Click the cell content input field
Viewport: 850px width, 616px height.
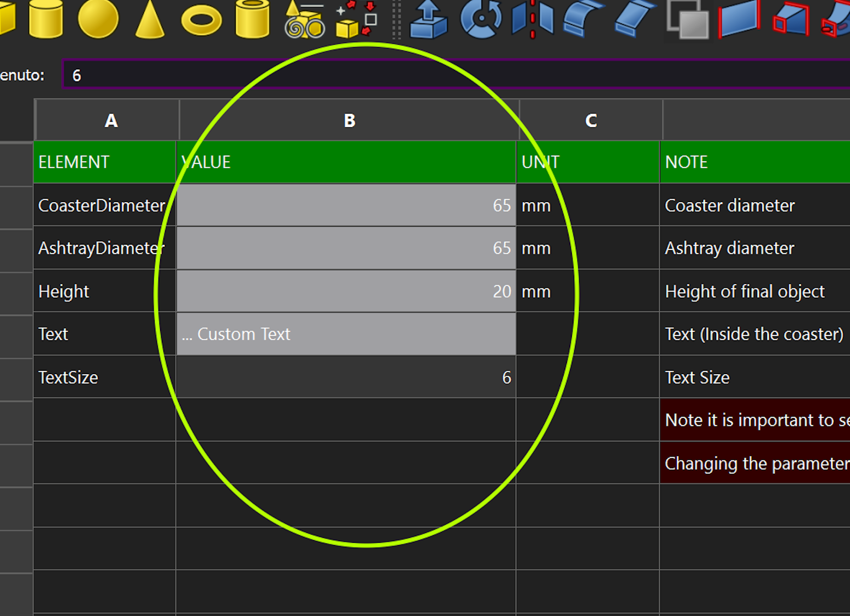456,74
